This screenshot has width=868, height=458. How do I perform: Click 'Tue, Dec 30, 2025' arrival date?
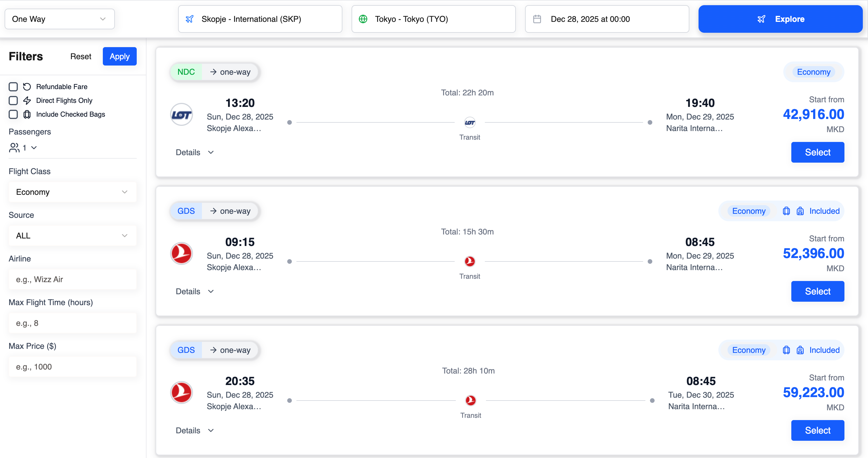click(x=701, y=395)
